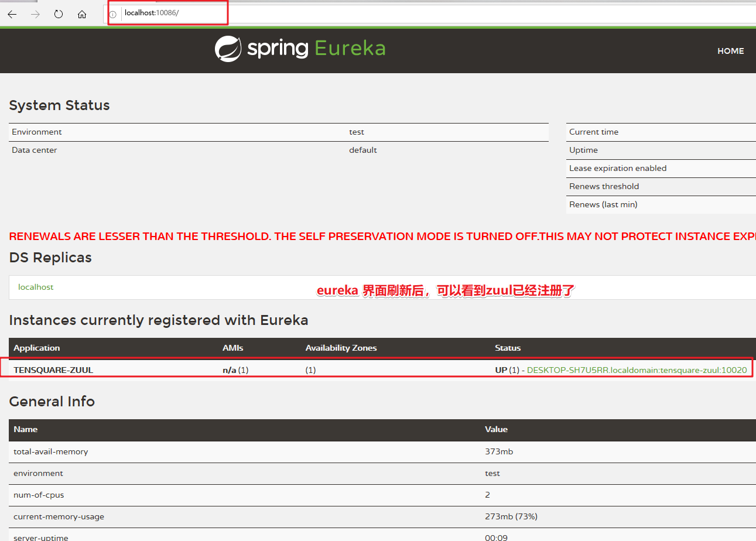Click the num-of-cpus row name
Screen dimensions: 756x541
pos(39,495)
